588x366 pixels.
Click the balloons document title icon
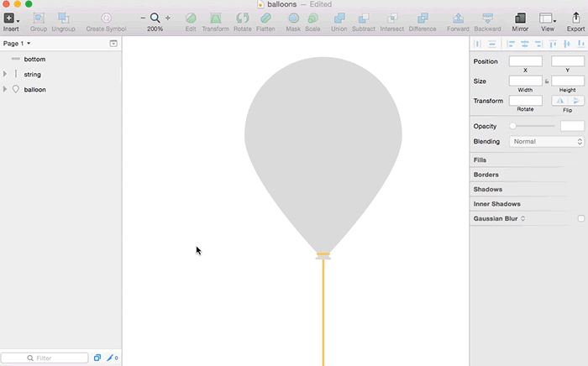coord(260,4)
